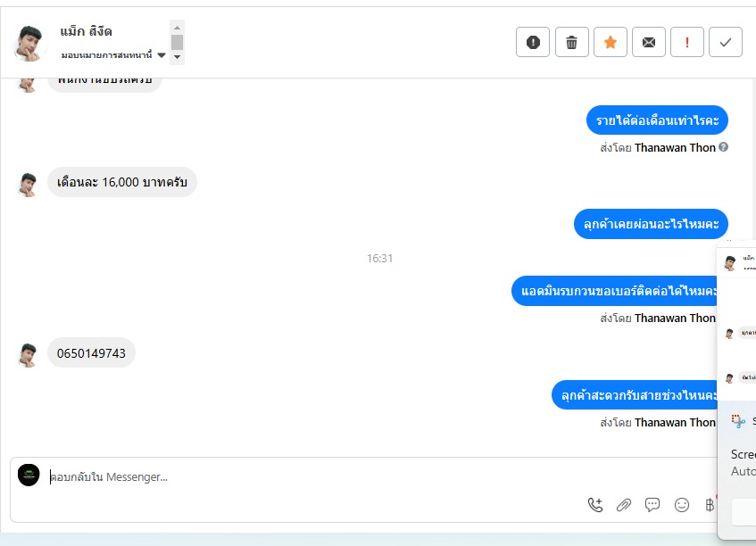Mark conversation unread with envelope icon
The image size is (756, 546).
pos(649,43)
